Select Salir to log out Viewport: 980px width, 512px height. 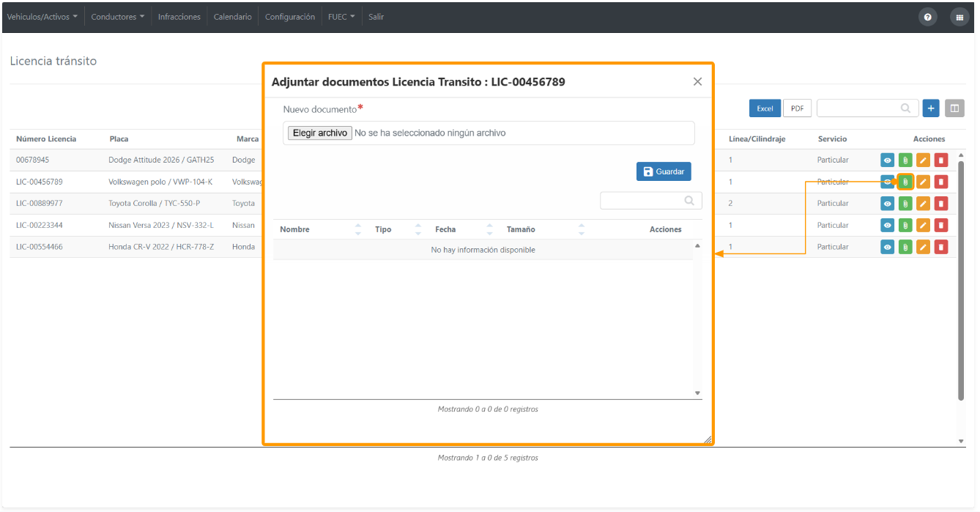(x=376, y=17)
